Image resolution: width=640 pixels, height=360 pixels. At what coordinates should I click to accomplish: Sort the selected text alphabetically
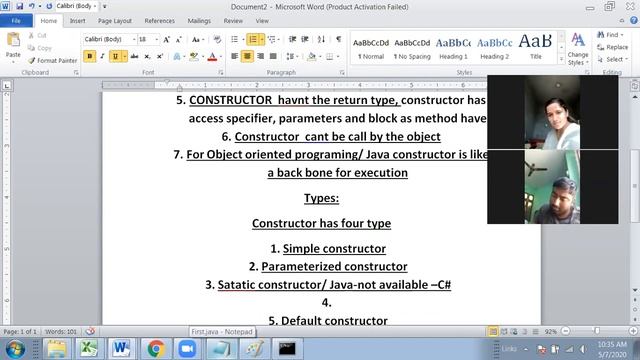[x=321, y=39]
